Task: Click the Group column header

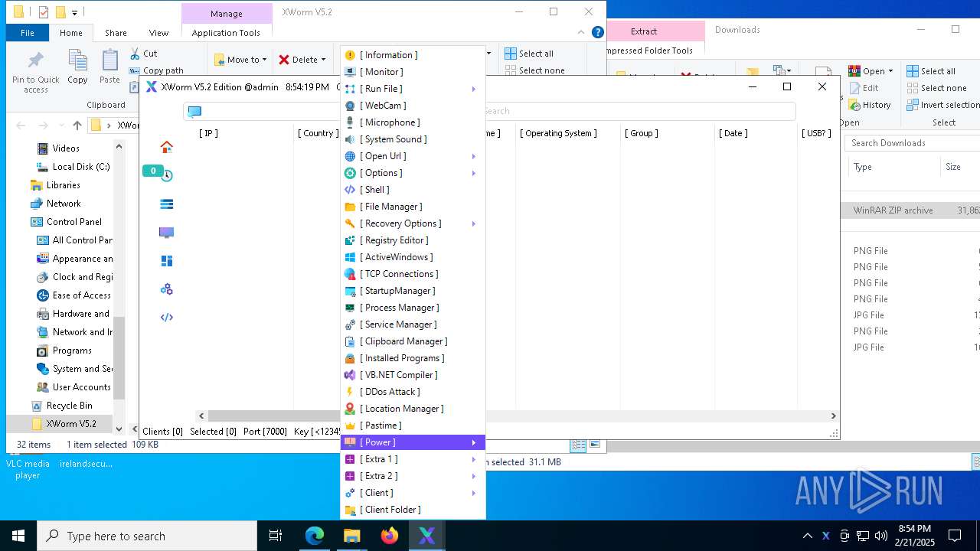Action: coord(642,133)
